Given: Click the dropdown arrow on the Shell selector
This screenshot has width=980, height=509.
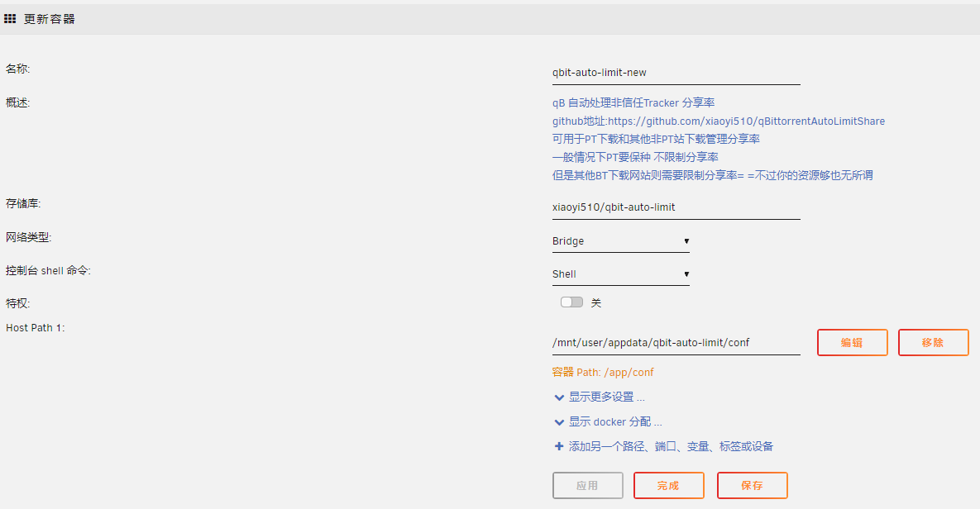Looking at the screenshot, I should (686, 274).
